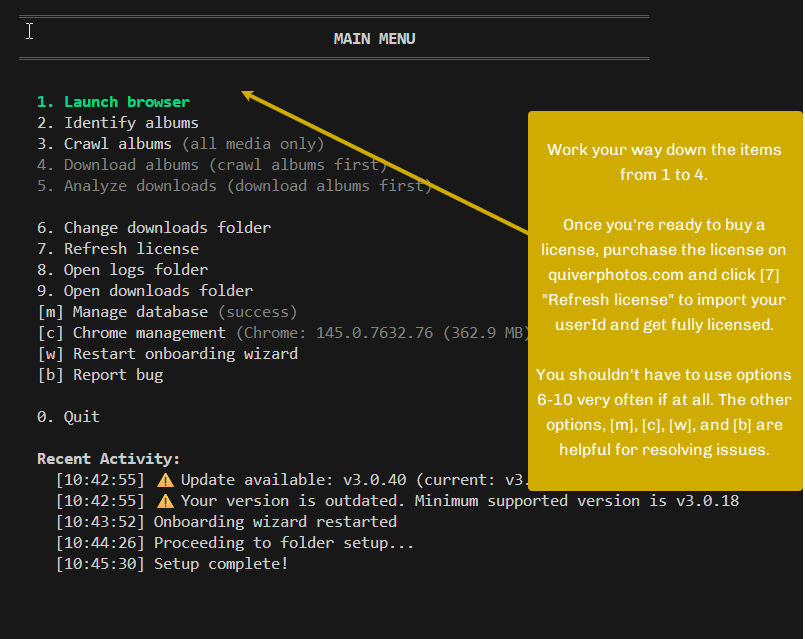Viewport: 805px width, 639px height.
Task: Choose "2. Identify albums" option
Action: click(x=117, y=123)
